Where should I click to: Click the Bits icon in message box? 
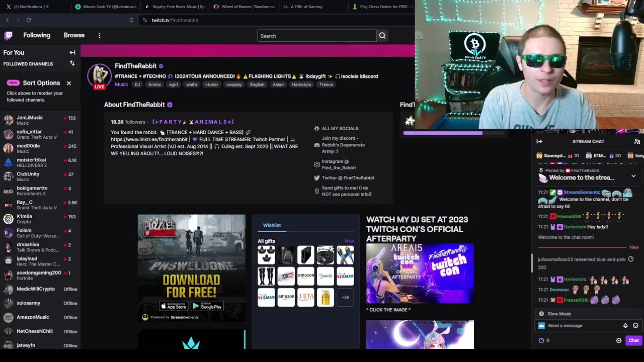(625, 326)
